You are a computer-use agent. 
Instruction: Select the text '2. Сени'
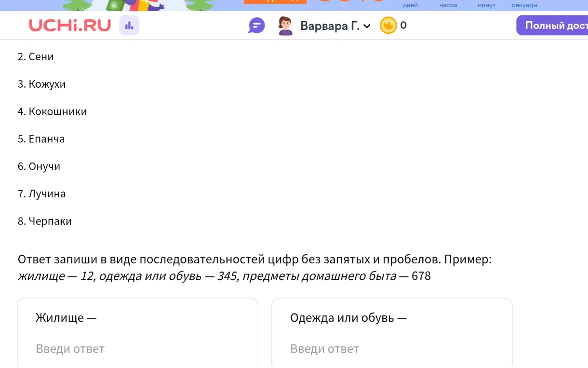36,56
